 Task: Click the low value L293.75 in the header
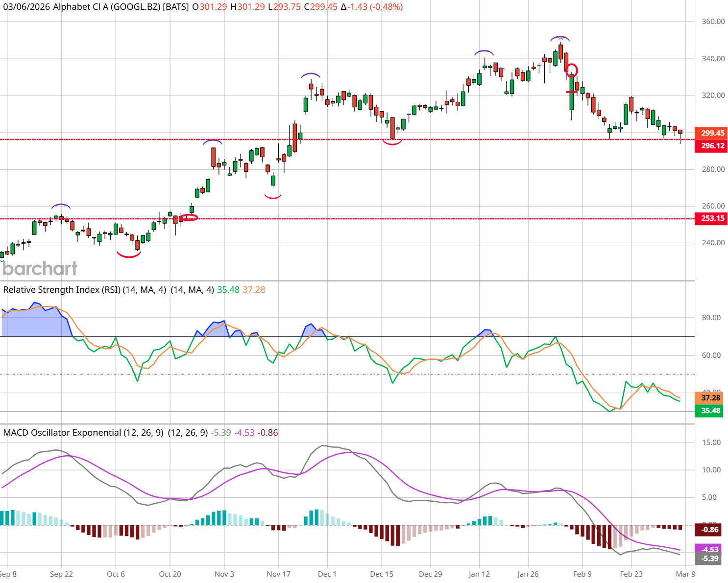tap(284, 7)
